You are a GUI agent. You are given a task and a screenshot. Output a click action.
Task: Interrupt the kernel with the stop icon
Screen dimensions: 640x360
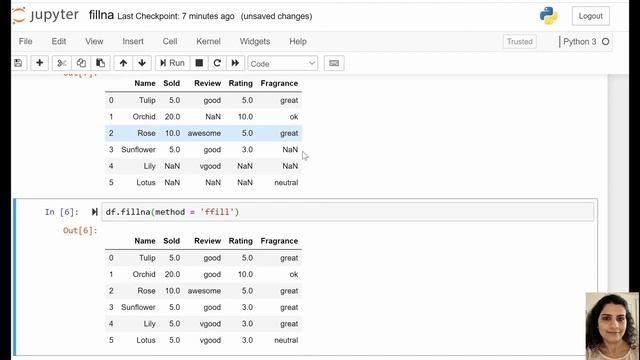click(199, 63)
